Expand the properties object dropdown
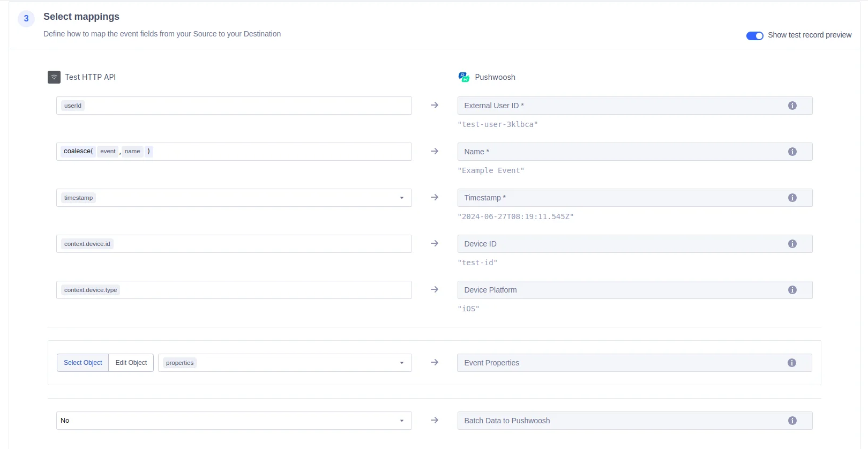Viewport: 868px width, 449px height. point(401,363)
